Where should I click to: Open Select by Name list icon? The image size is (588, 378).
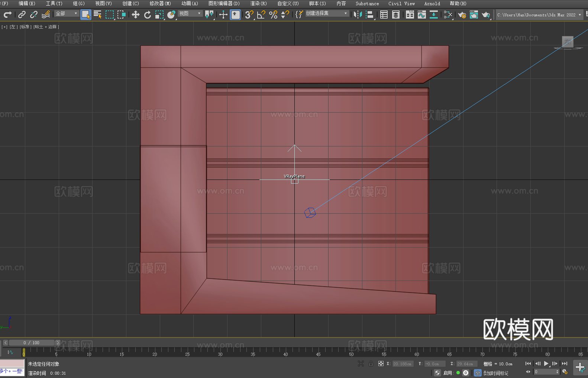click(98, 14)
